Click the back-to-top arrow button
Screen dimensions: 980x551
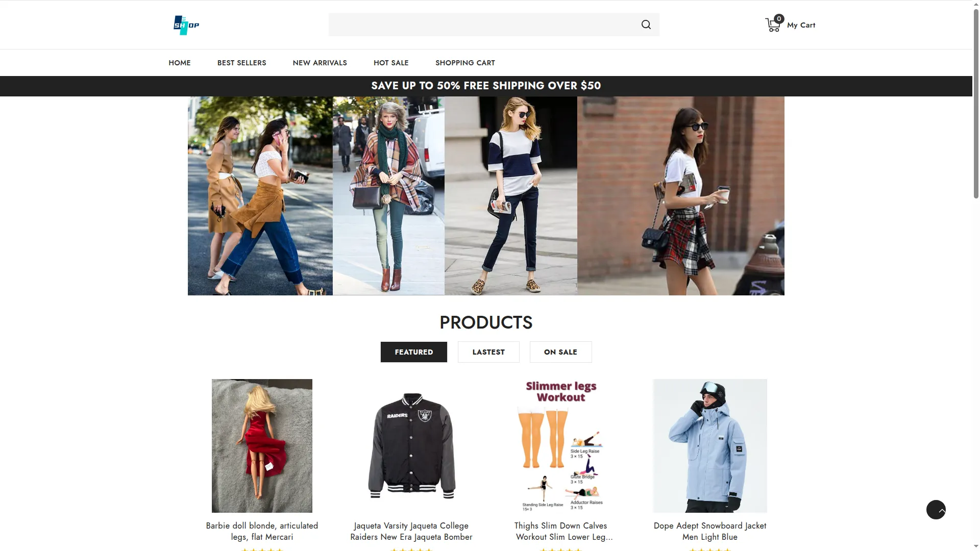click(936, 510)
